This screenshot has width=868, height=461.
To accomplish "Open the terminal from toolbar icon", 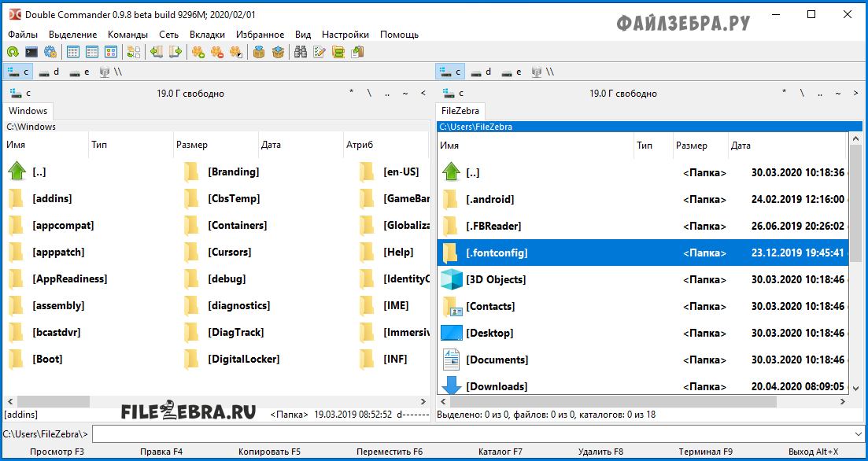I will pyautogui.click(x=31, y=52).
